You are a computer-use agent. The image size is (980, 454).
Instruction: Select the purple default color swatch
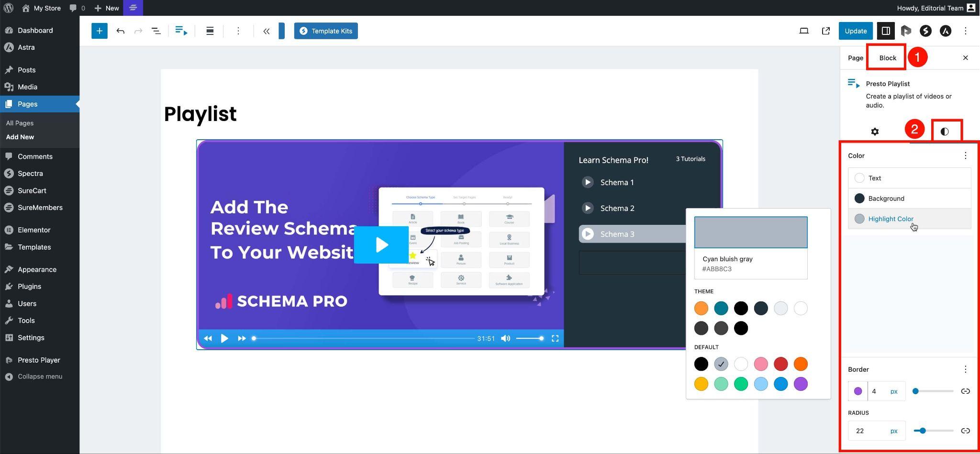click(x=801, y=384)
